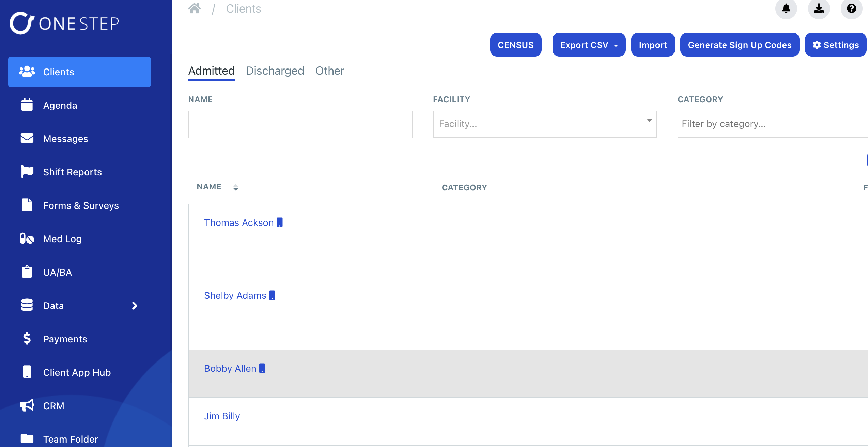
Task: Click Generate Sign Up Codes button
Action: coord(740,45)
